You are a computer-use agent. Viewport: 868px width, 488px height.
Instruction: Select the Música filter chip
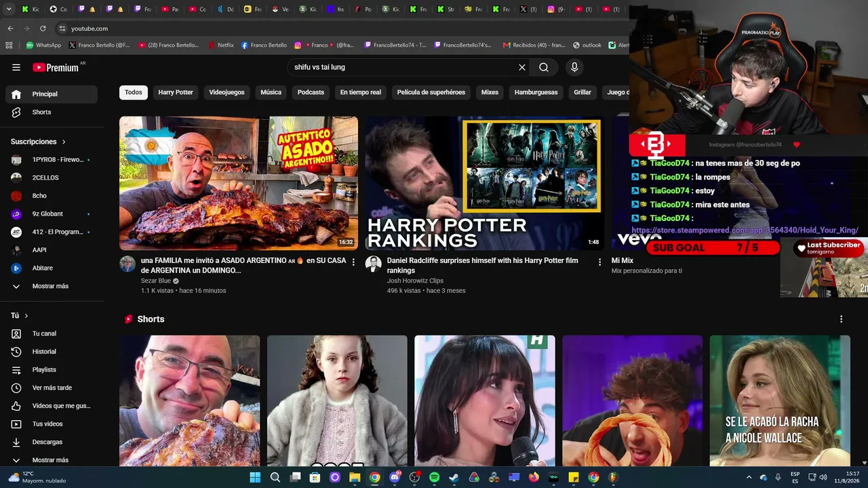pos(271,92)
